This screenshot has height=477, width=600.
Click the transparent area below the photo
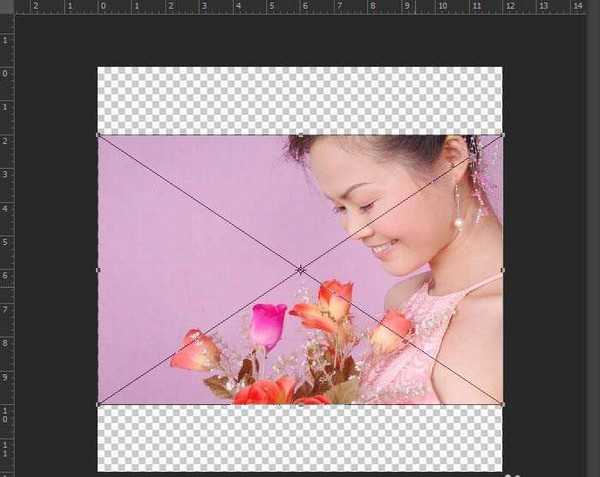click(x=300, y=438)
